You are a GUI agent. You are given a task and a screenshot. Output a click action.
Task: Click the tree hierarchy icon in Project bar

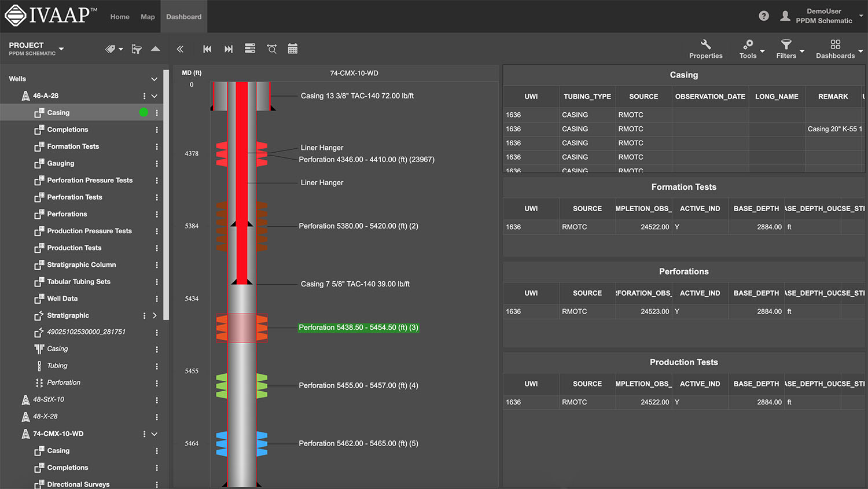137,49
